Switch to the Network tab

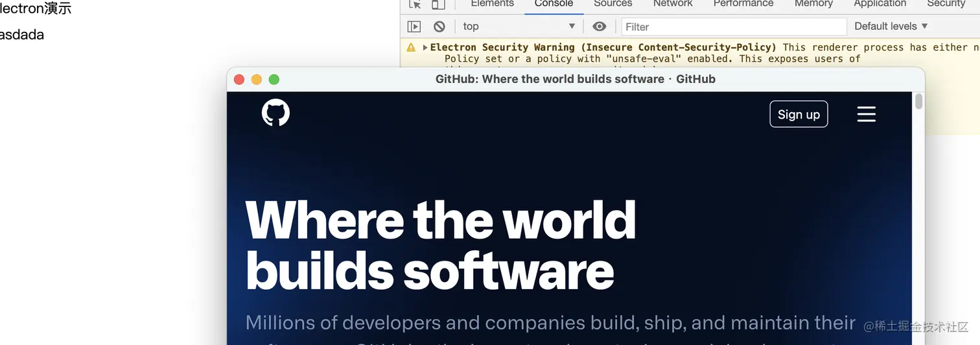click(673, 4)
